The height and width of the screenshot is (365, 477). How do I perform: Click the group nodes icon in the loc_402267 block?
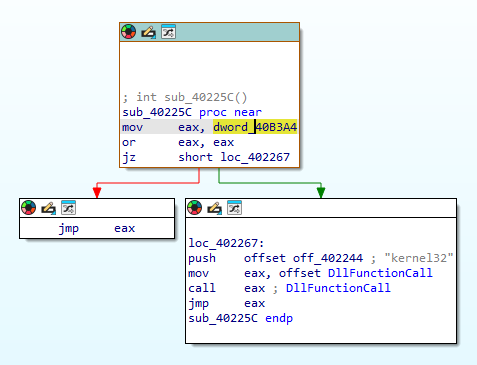click(234, 208)
